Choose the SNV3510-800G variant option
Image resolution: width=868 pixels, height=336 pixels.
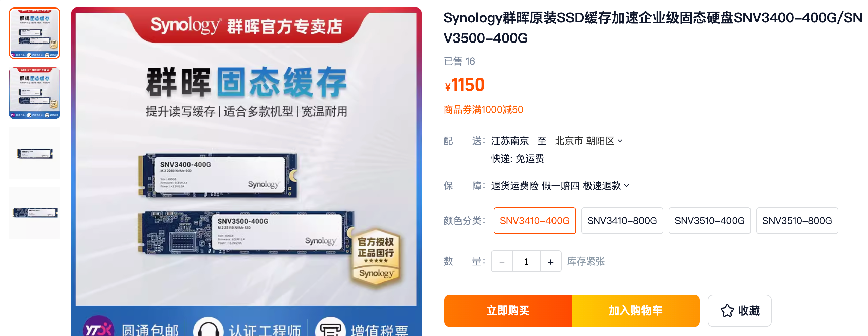point(797,221)
